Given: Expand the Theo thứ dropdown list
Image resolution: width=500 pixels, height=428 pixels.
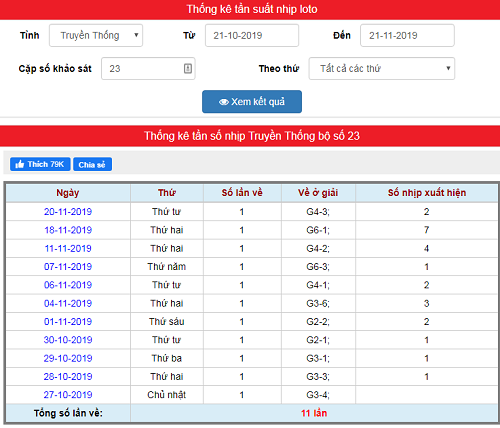Looking at the screenshot, I should pyautogui.click(x=382, y=68).
